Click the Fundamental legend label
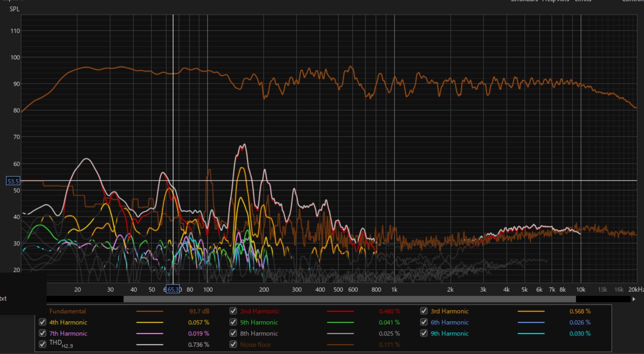Screen dimensions: 644x354 click(67, 311)
